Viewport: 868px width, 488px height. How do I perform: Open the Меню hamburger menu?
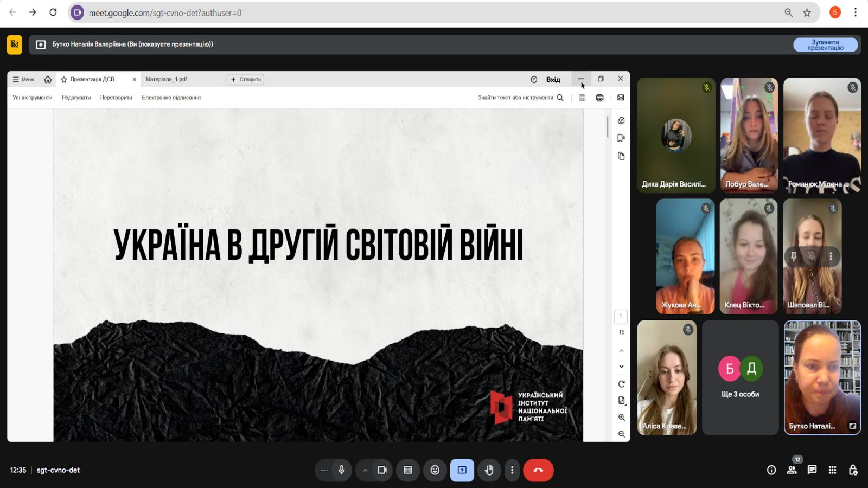23,79
